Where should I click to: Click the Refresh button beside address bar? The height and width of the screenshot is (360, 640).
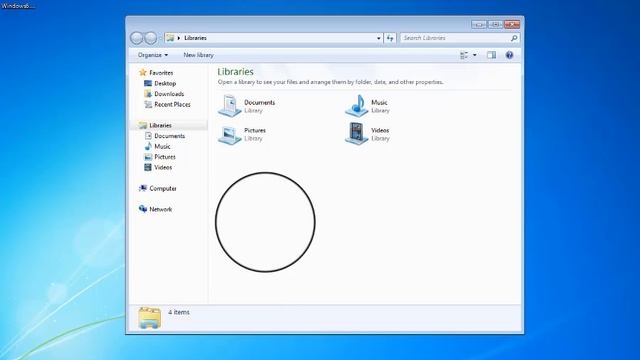click(390, 38)
